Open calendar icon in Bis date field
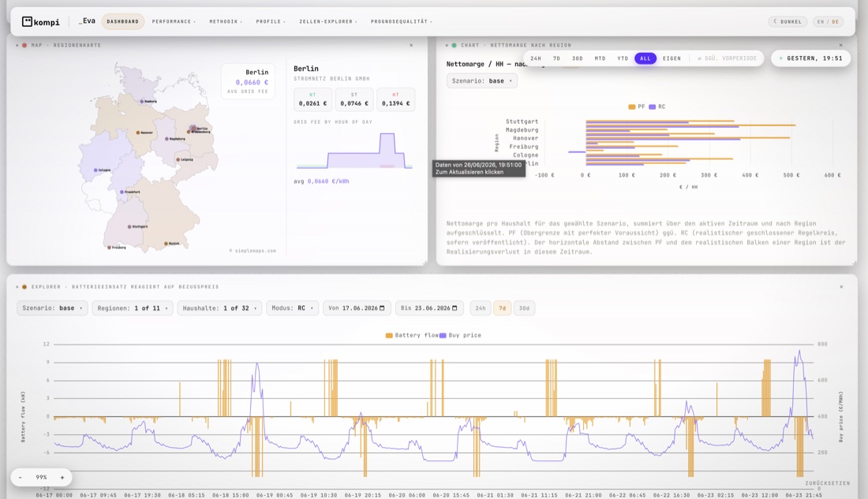 pyautogui.click(x=455, y=308)
